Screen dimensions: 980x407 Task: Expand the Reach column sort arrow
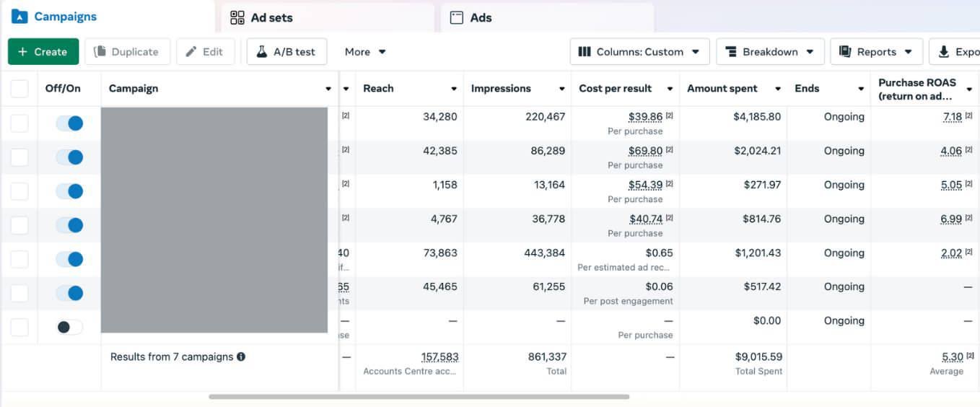click(454, 89)
